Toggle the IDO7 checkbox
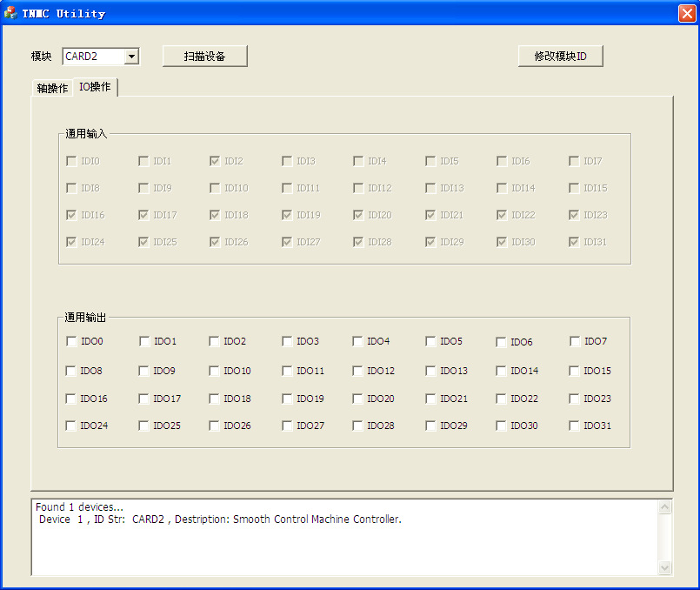Viewport: 700px width, 590px height. pos(575,341)
